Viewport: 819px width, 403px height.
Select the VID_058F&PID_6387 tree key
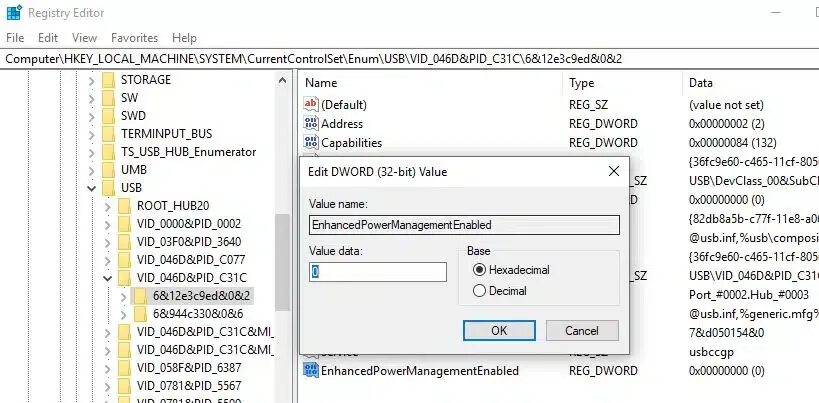pyautogui.click(x=189, y=368)
